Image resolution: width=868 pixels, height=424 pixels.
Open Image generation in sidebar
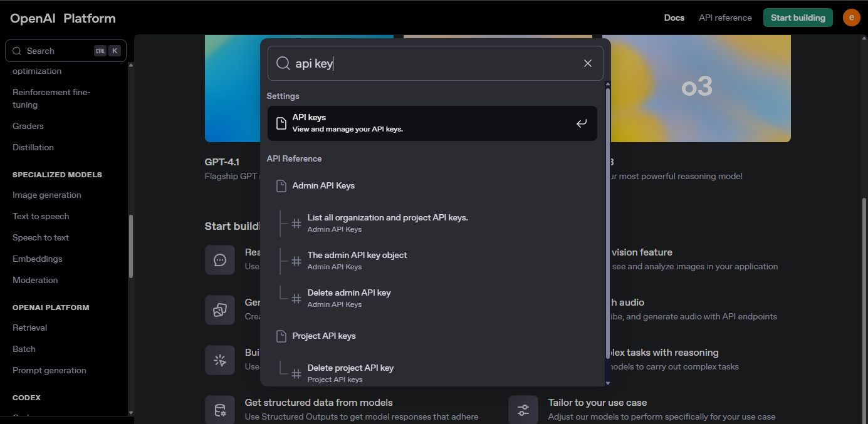coord(47,195)
